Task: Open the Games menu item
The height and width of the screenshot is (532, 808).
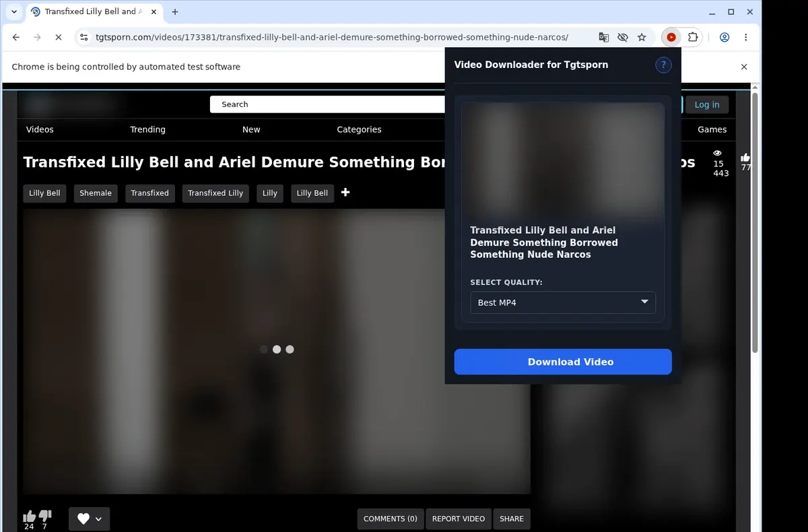Action: coord(712,129)
